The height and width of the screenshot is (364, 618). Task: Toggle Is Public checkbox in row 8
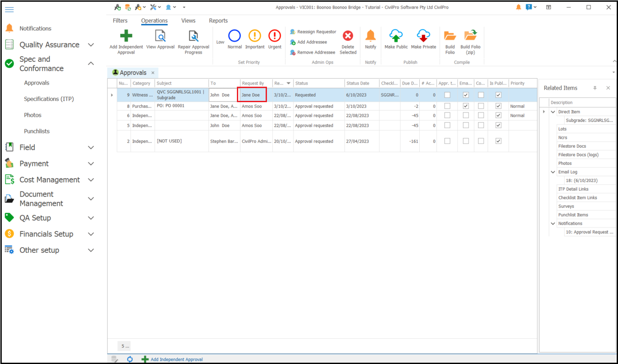(498, 106)
